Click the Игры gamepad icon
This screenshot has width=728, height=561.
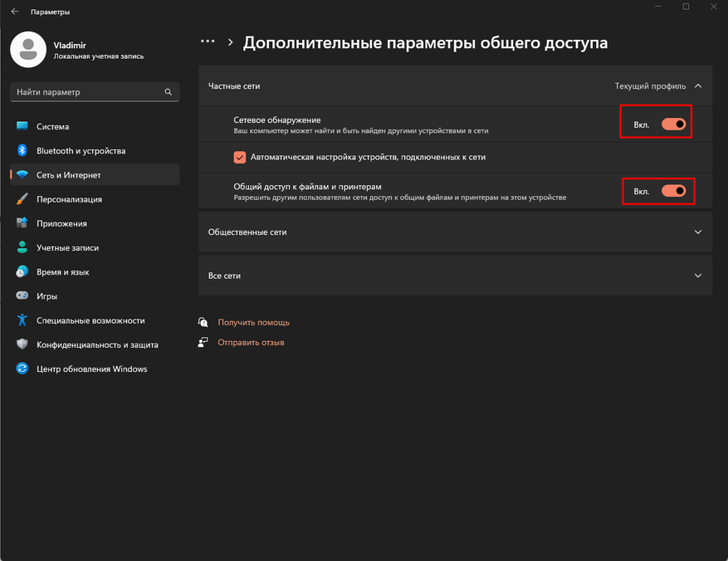tap(22, 295)
